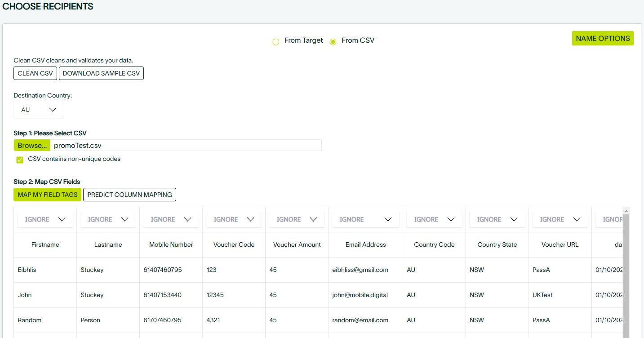The width and height of the screenshot is (644, 338).
Task: Uncheck CSV contains non-unique codes
Action: (20, 160)
